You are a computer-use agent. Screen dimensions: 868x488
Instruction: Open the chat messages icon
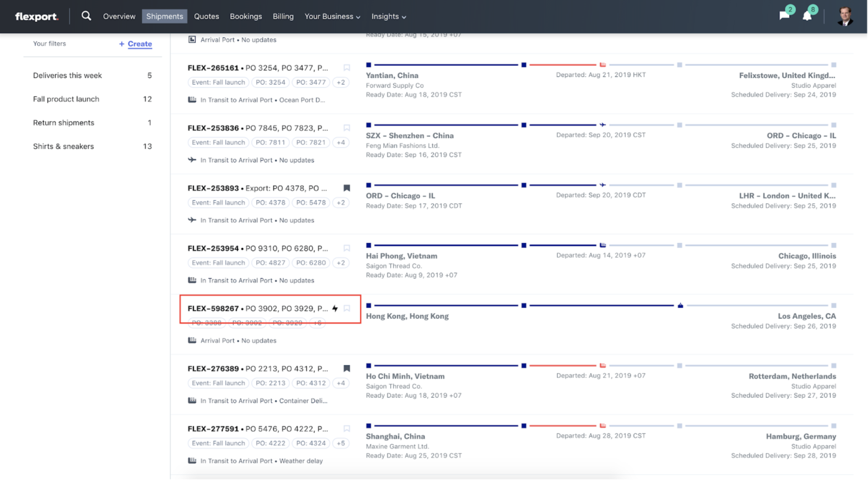click(x=784, y=16)
